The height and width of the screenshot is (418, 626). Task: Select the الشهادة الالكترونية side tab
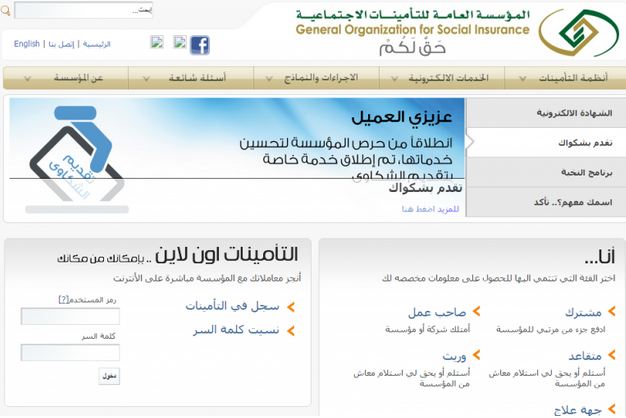coord(545,113)
